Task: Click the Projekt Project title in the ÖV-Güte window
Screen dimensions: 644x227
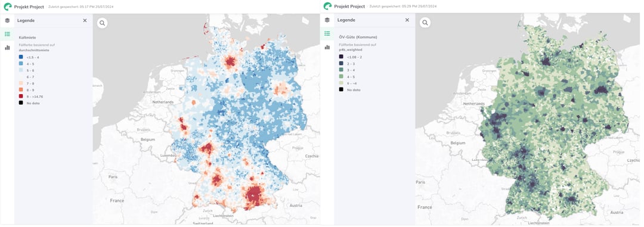Action: [x=349, y=7]
